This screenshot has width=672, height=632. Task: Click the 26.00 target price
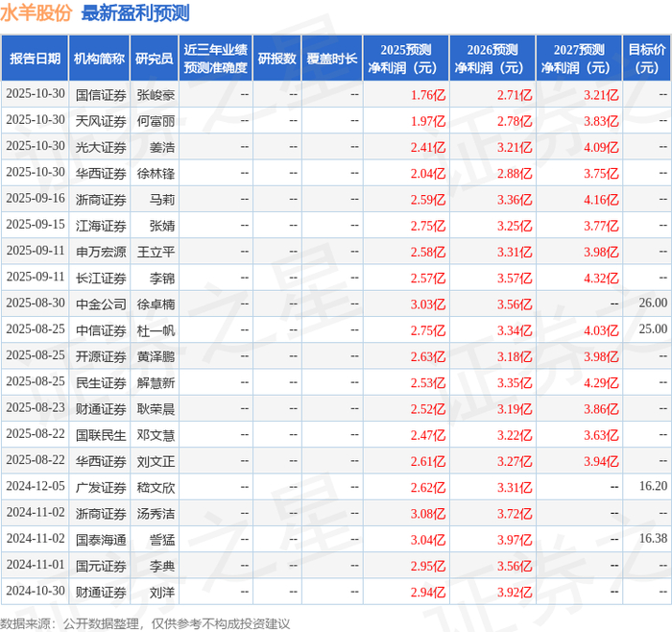[653, 304]
